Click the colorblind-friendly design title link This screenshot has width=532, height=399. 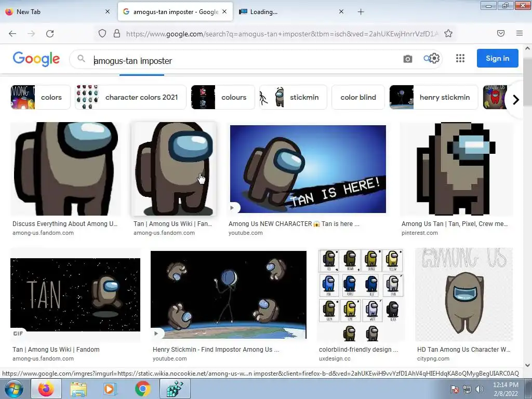(358, 350)
